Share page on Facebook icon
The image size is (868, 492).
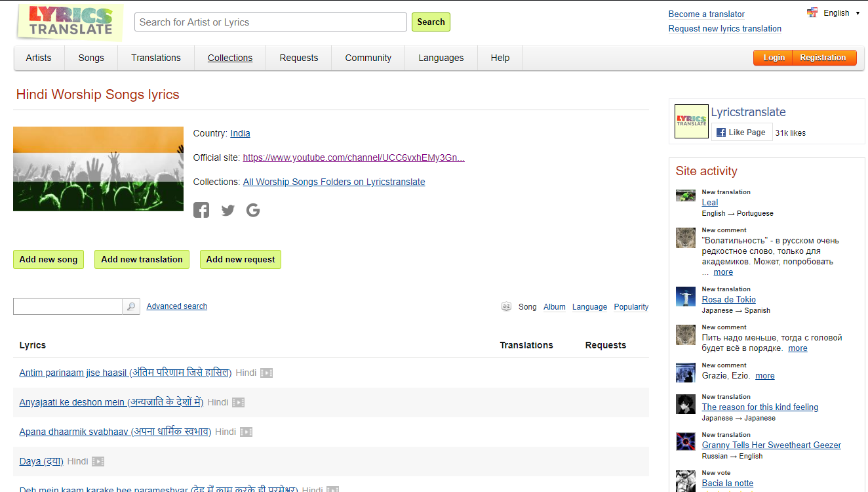[x=201, y=211]
